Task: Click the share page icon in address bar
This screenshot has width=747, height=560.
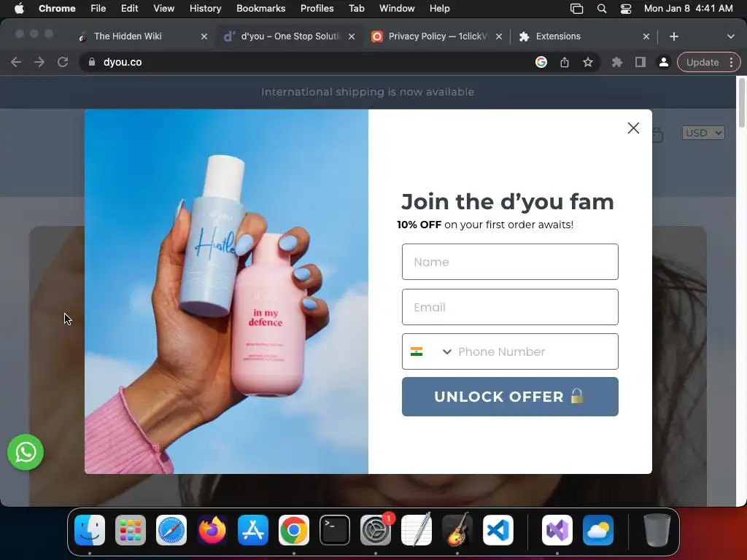Action: point(565,63)
